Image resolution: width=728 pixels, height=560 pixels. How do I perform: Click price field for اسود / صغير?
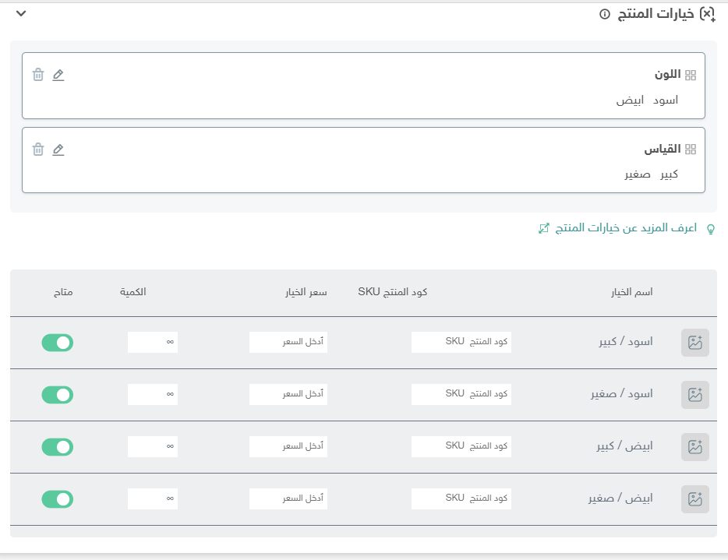coord(288,394)
